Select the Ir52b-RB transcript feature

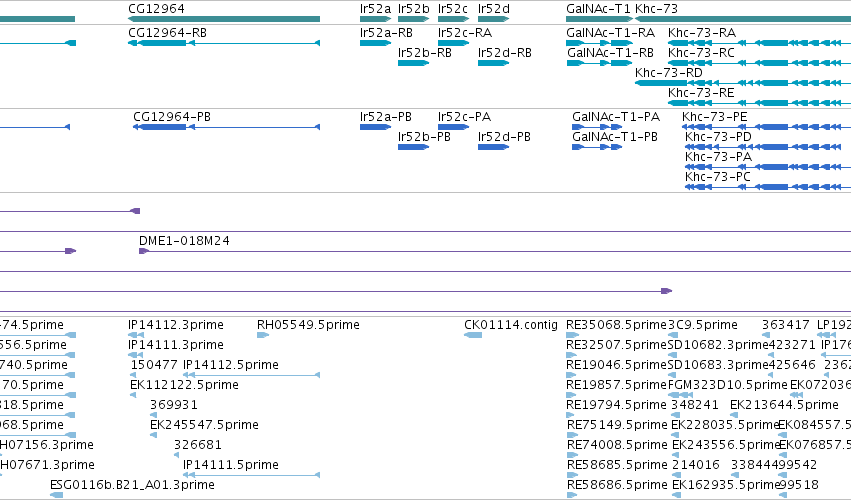pos(414,63)
